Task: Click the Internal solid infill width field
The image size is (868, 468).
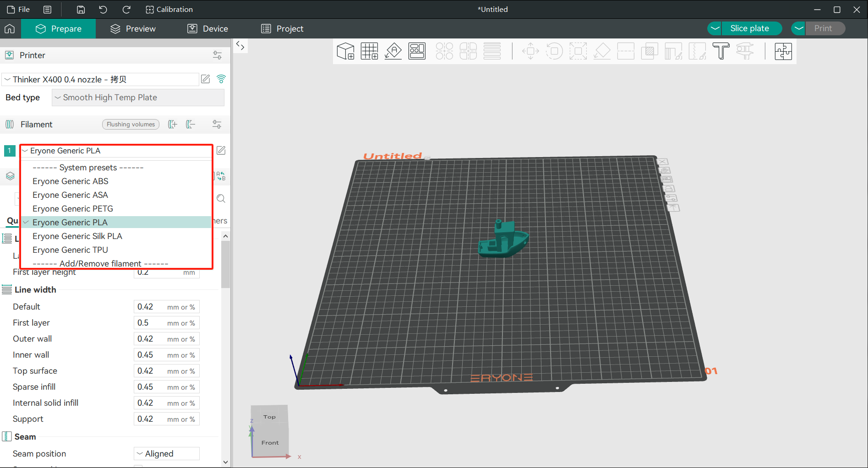Action: [x=167, y=403]
